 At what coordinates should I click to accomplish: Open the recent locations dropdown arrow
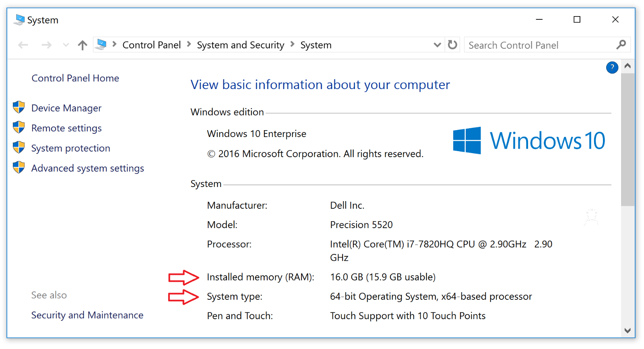coord(66,45)
